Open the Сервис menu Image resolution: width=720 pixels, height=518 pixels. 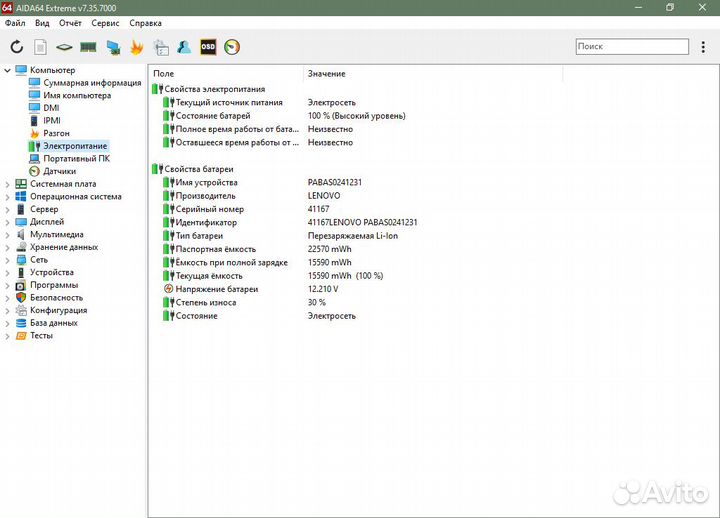tap(105, 23)
